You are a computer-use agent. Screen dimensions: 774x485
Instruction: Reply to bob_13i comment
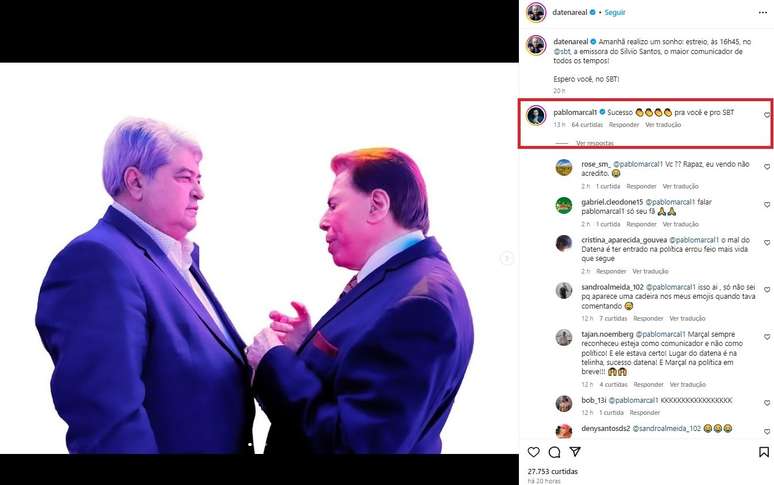pyautogui.click(x=644, y=412)
